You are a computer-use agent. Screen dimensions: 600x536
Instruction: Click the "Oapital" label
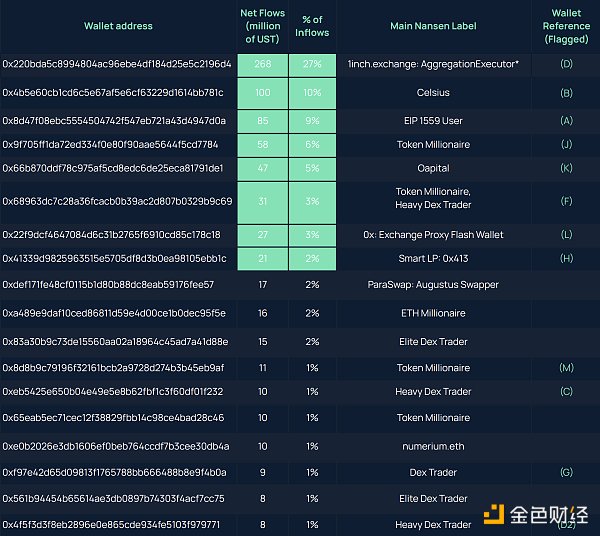pyautogui.click(x=433, y=169)
